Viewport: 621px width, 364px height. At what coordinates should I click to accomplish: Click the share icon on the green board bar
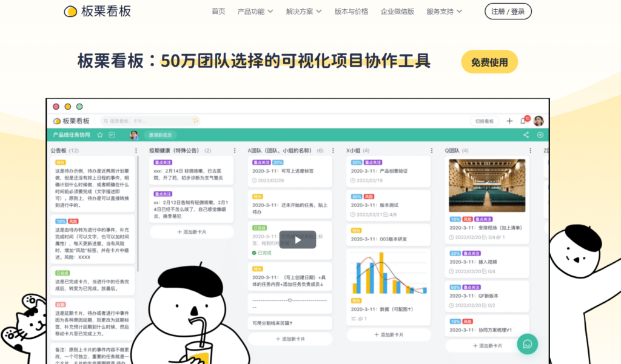pos(526,135)
